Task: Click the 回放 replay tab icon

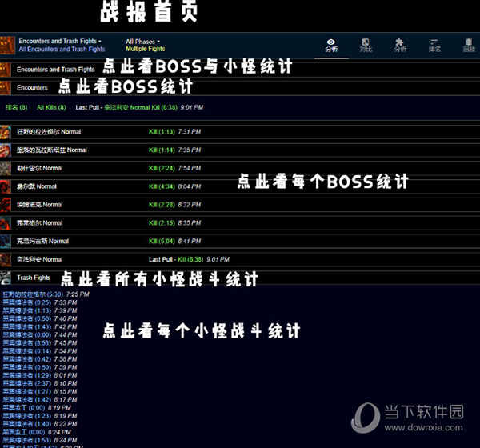Action: (469, 45)
